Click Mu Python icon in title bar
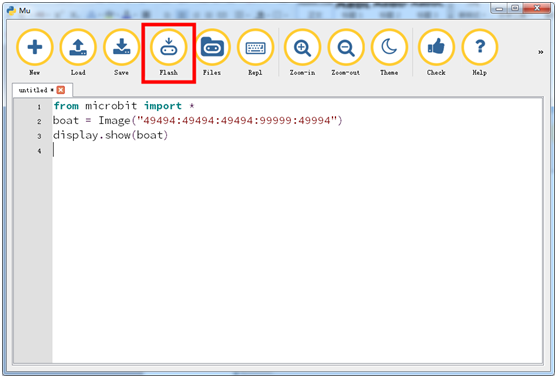557x378 pixels. (x=11, y=10)
